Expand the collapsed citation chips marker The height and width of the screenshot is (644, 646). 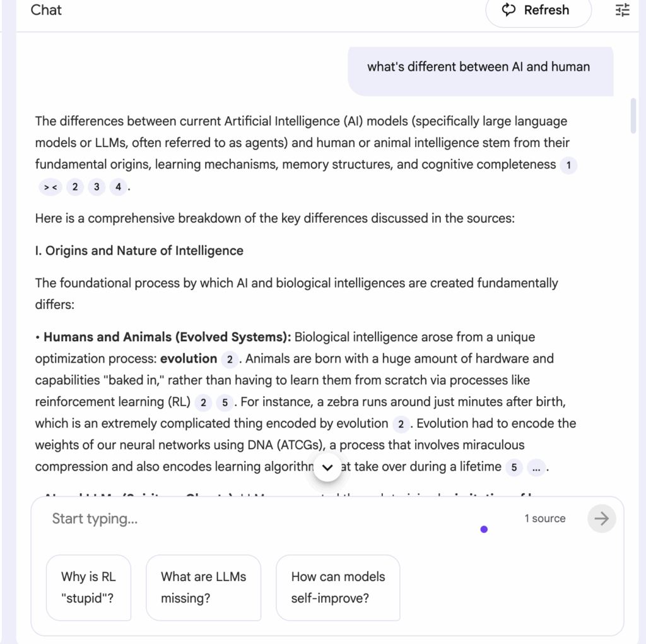tap(50, 187)
